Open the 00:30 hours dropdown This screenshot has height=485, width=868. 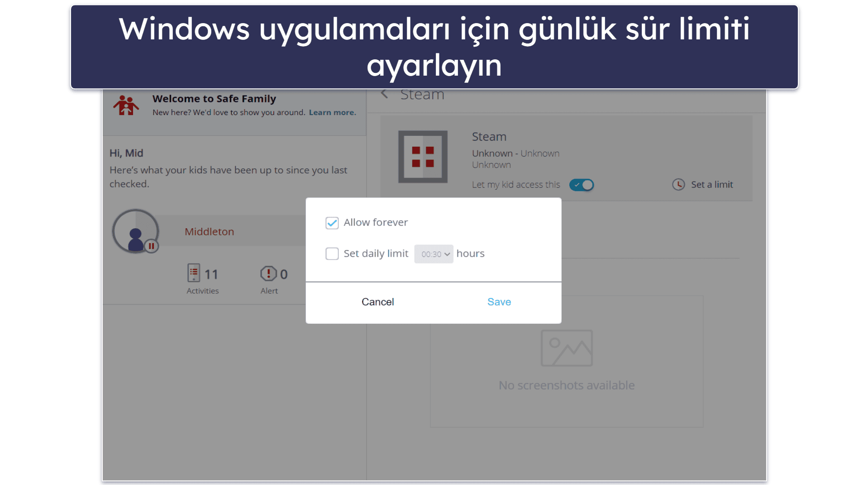coord(434,254)
